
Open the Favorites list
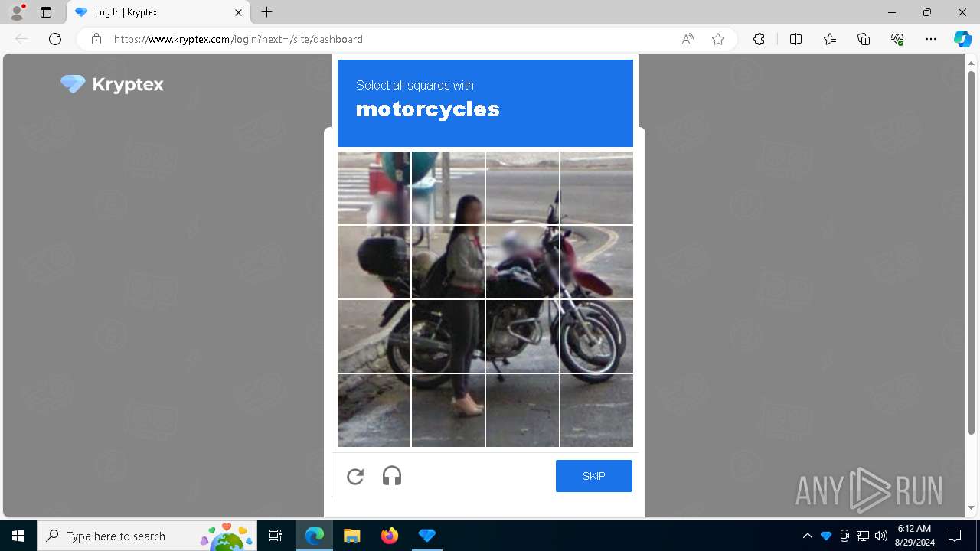[x=830, y=39]
